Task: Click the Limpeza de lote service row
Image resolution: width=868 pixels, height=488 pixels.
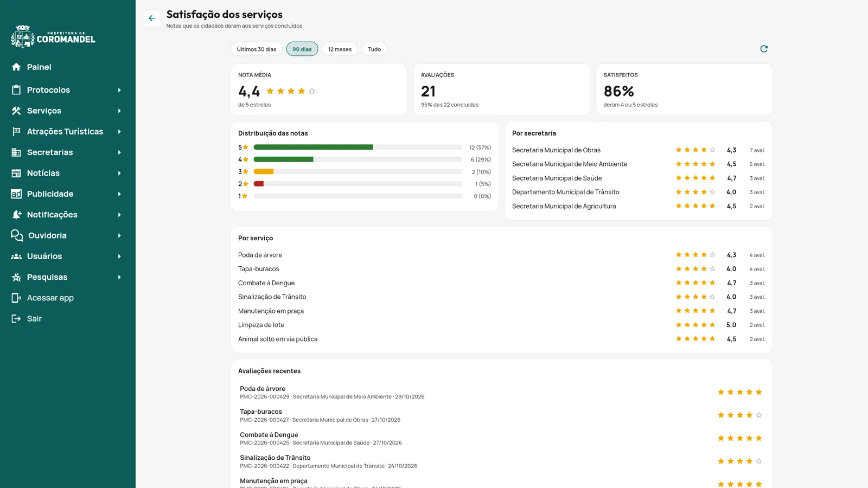Action: (502, 325)
